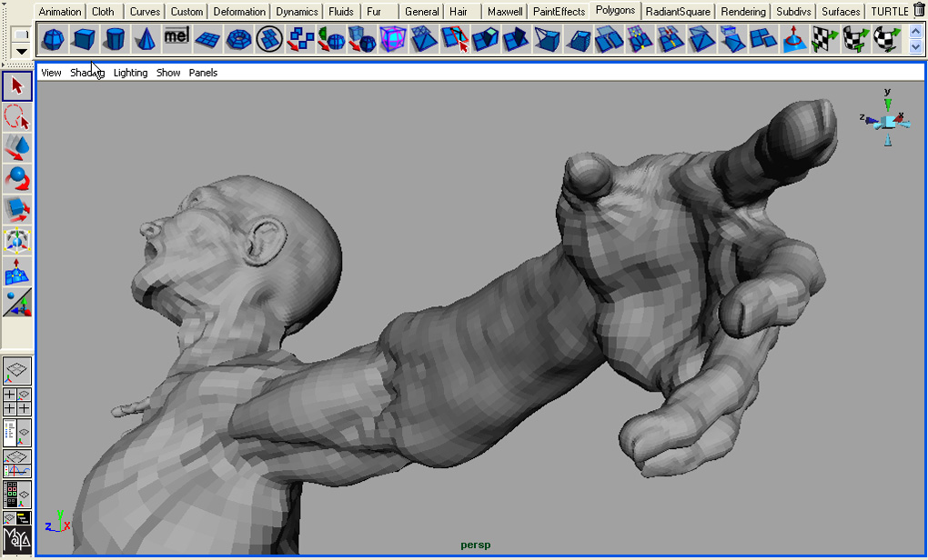Switch to the four view layout
The image size is (928, 560).
coord(17,402)
